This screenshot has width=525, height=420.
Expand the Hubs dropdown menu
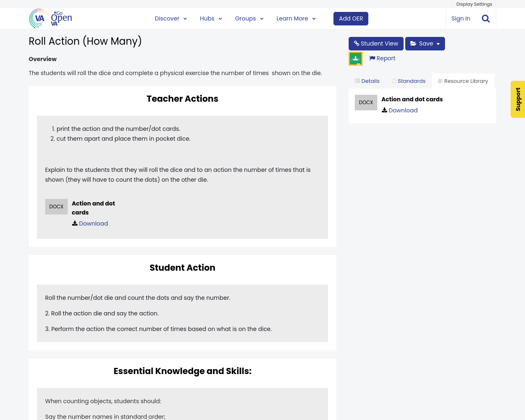(x=211, y=18)
